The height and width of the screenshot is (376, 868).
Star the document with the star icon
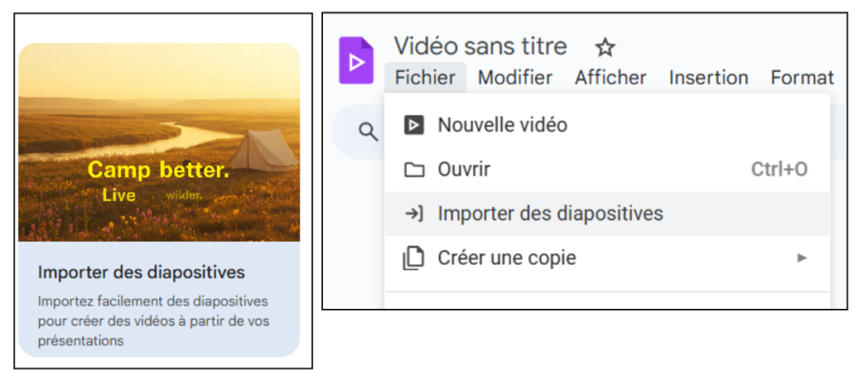(x=605, y=48)
